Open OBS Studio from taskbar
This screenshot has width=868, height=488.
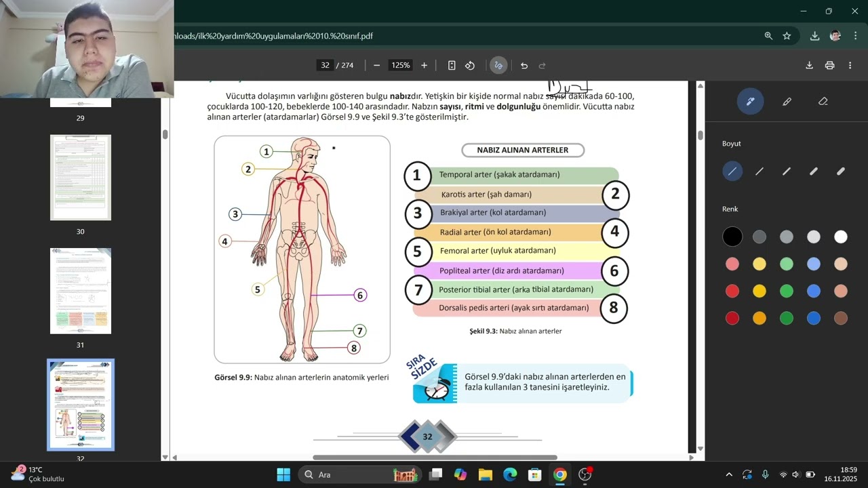coord(585,474)
